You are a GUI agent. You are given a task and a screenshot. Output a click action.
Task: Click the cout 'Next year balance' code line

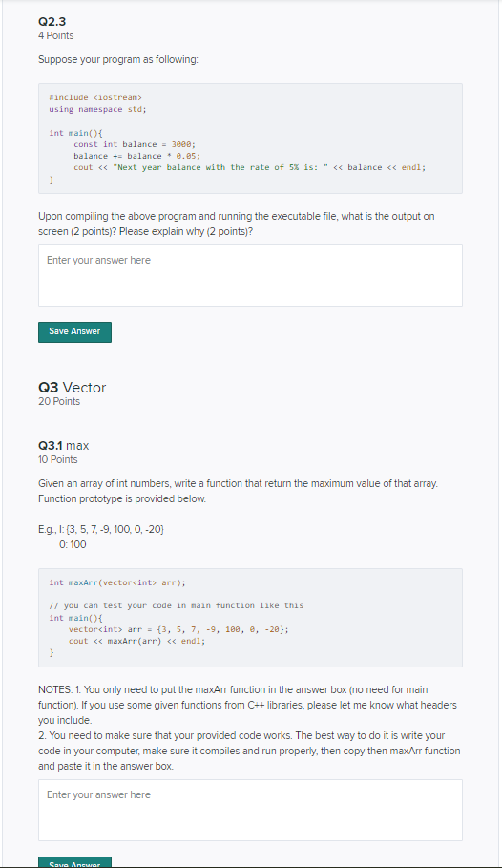click(x=250, y=167)
